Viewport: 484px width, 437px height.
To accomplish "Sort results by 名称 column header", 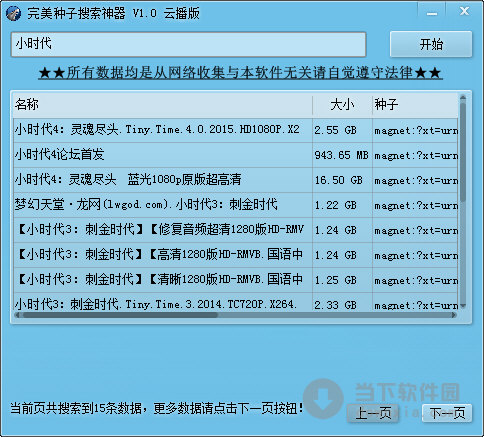I will [163, 105].
